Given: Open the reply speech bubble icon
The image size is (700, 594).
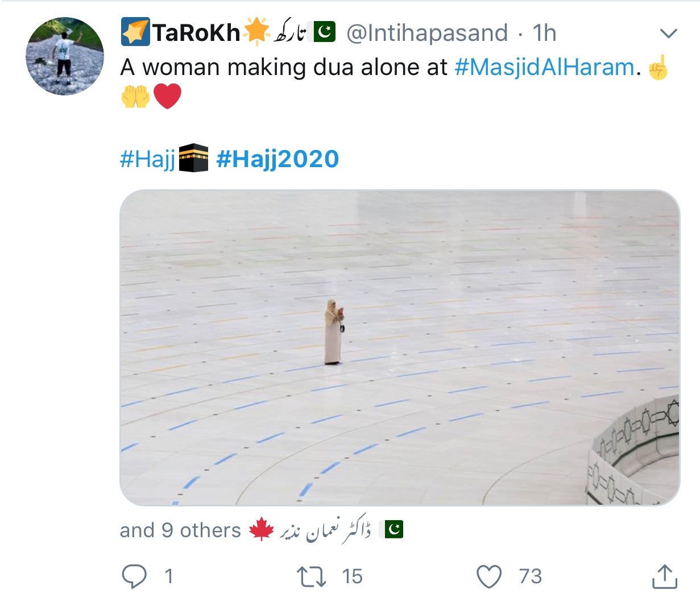Looking at the screenshot, I should click(x=134, y=576).
